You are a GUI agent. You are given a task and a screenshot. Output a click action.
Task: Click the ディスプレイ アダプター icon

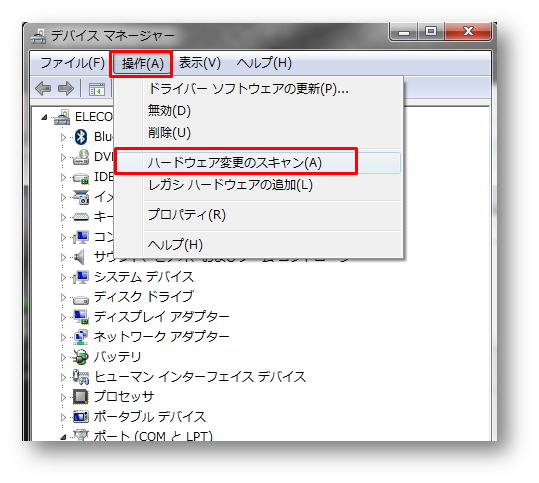(81, 317)
